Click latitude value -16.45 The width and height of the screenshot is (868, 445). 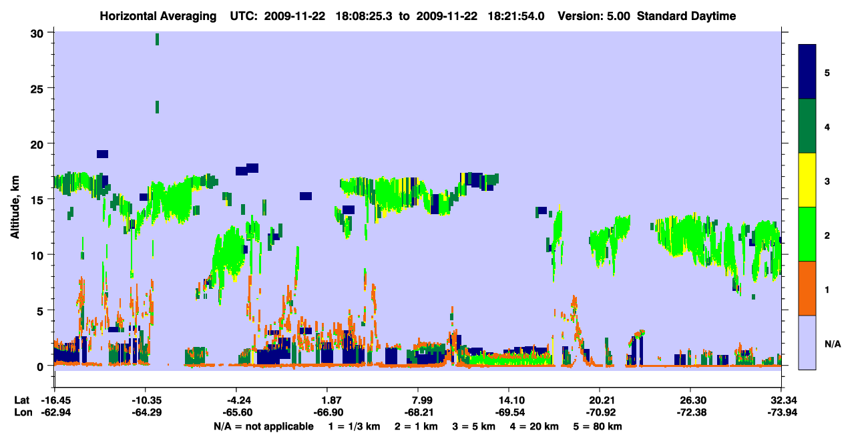click(x=54, y=400)
